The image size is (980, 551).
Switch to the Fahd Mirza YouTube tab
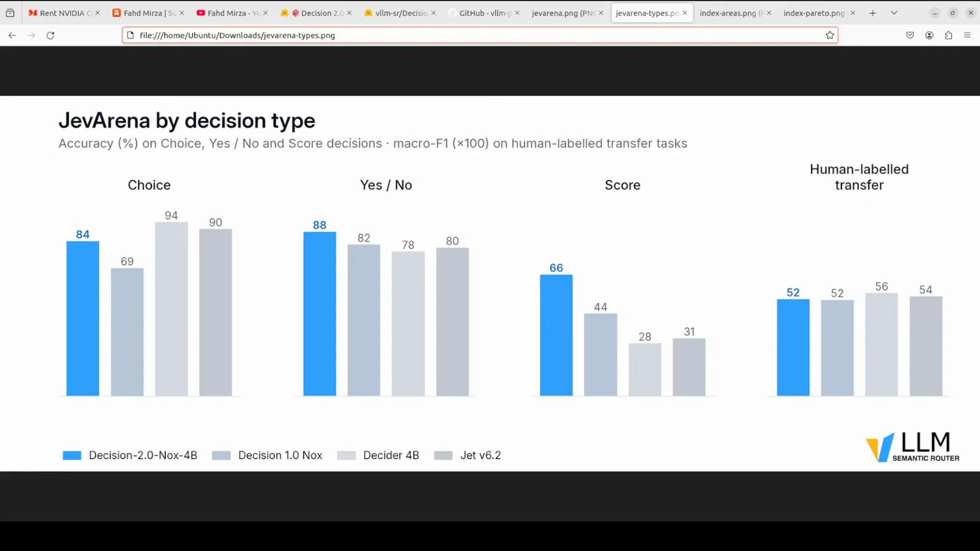(232, 13)
